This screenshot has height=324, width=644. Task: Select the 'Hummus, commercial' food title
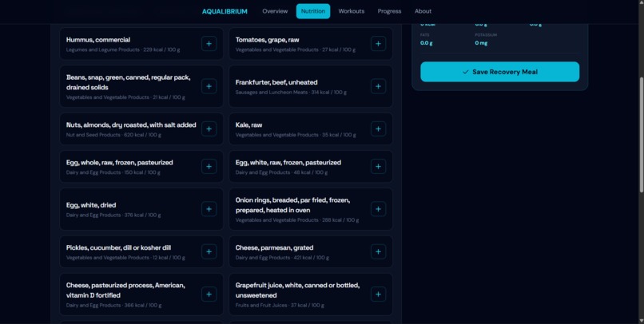click(x=98, y=40)
